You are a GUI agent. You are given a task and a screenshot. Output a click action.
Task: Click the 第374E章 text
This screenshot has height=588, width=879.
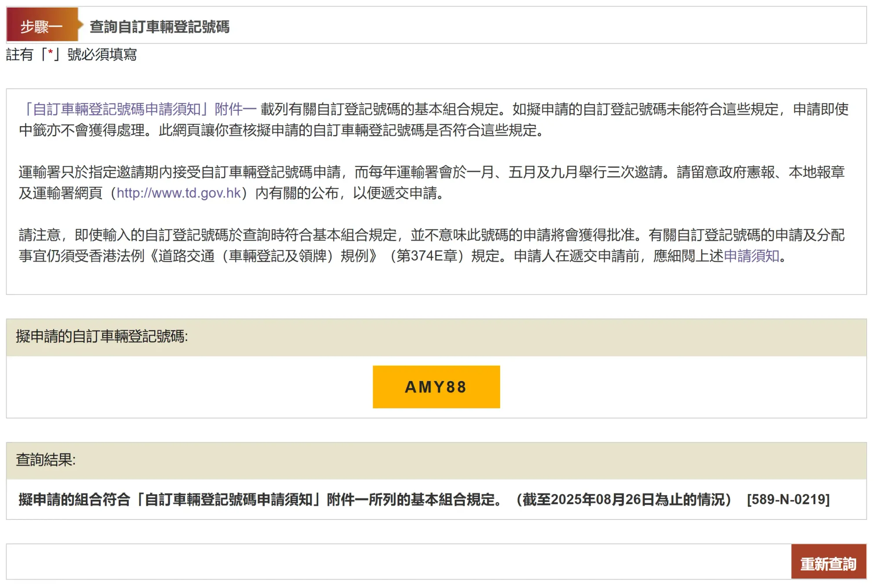426,256
